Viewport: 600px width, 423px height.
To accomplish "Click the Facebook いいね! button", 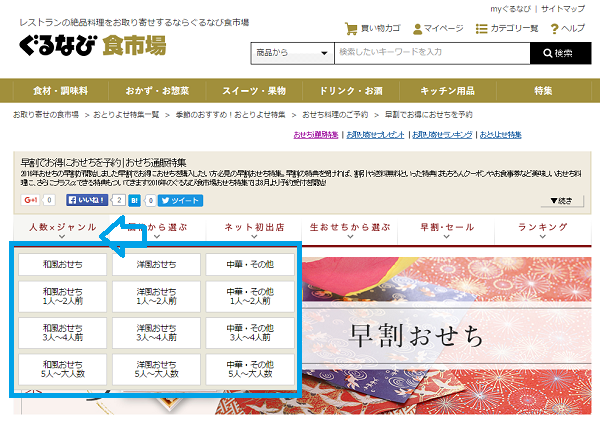I will click(87, 200).
